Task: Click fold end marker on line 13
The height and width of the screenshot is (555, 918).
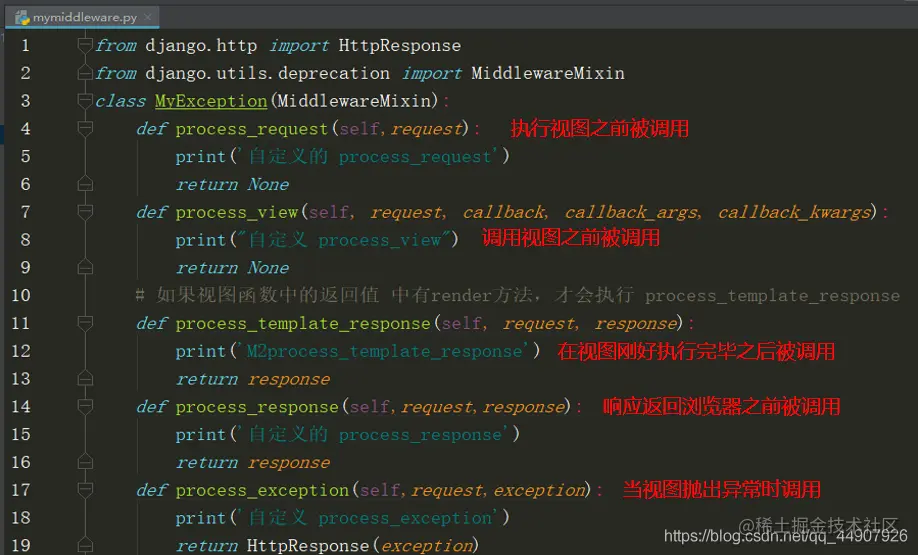Action: (85, 379)
